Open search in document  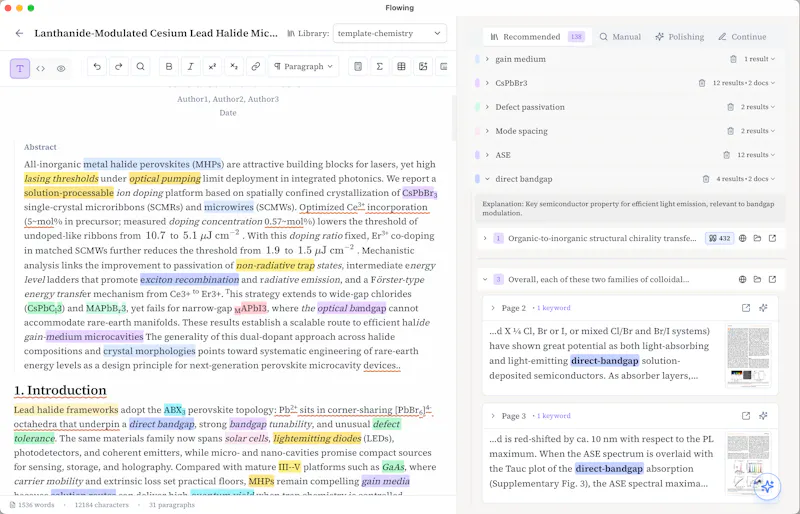tap(140, 66)
